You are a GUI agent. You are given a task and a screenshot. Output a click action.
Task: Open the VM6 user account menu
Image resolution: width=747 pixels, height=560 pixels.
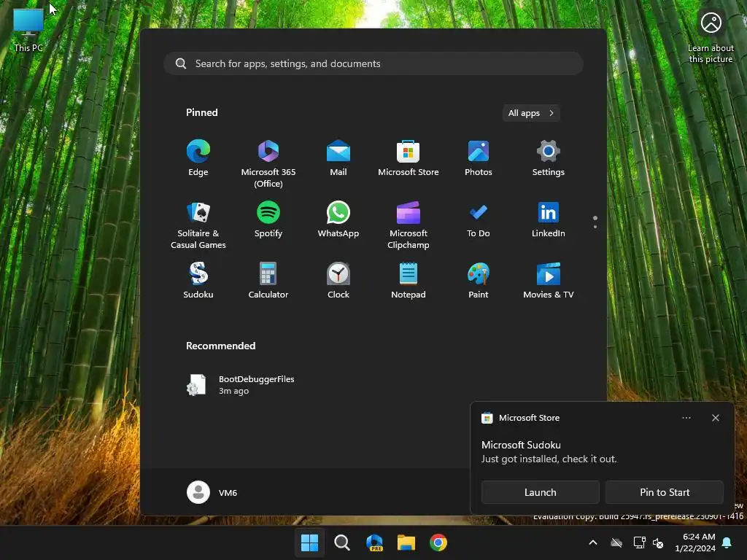click(x=212, y=492)
